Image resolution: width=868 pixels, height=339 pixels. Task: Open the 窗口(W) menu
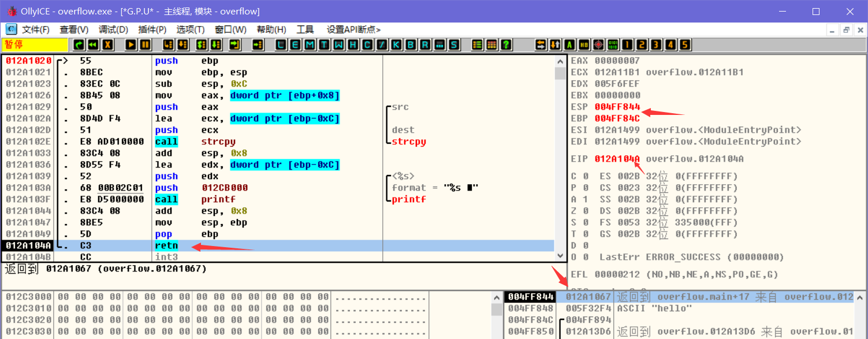(230, 29)
